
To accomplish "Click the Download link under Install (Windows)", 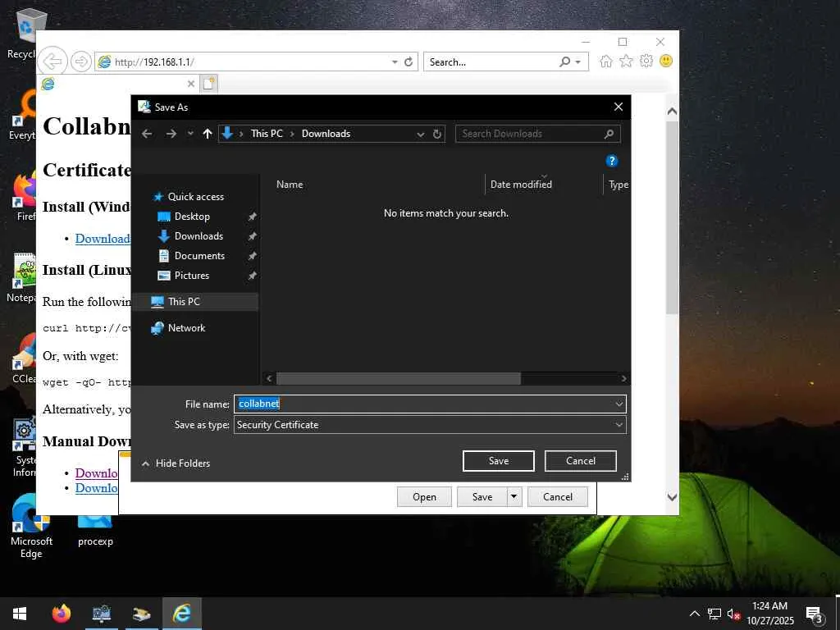I will 103,239.
